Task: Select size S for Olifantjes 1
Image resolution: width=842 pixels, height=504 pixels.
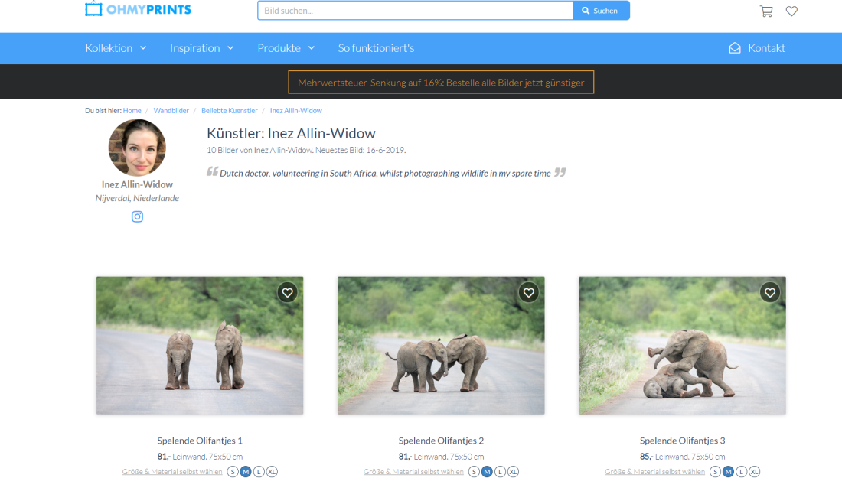Action: pyautogui.click(x=233, y=472)
